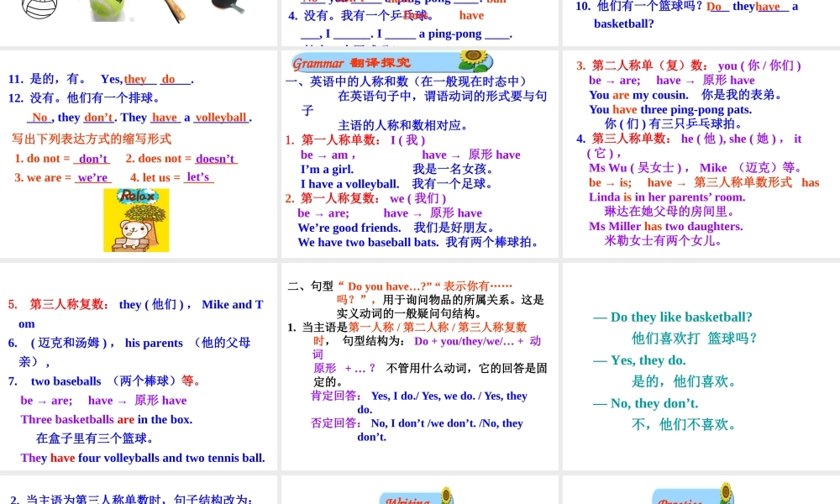Click the item '1. do not = don't'
The image size is (840, 504).
(x=62, y=159)
